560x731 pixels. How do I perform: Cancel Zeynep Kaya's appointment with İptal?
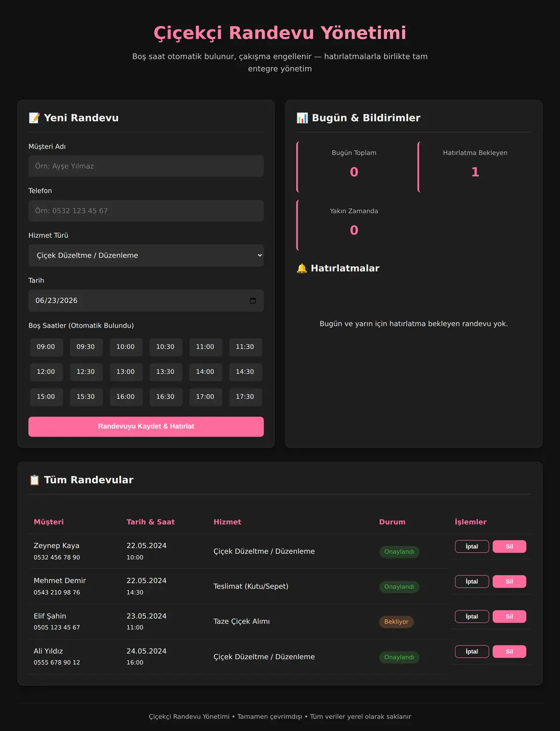tap(472, 547)
